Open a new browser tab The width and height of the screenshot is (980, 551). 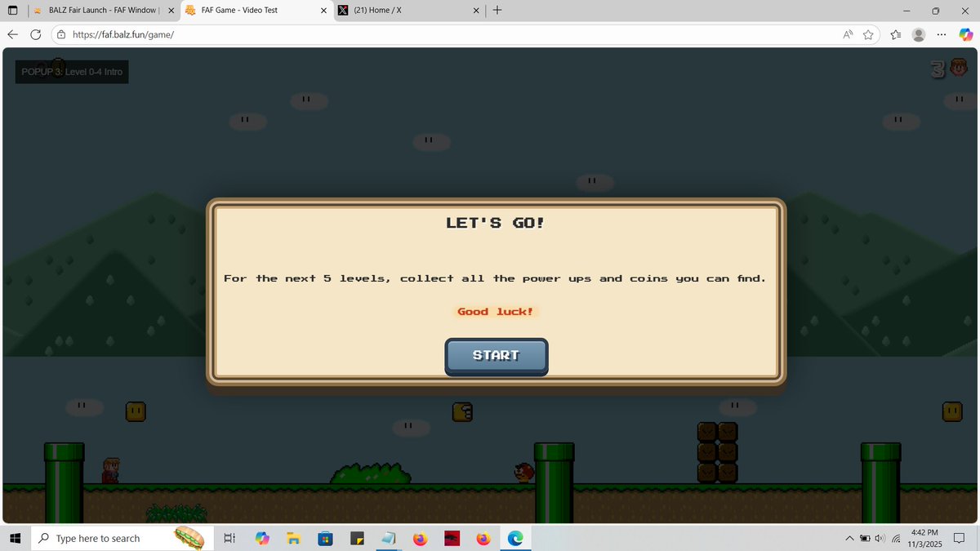click(x=497, y=11)
